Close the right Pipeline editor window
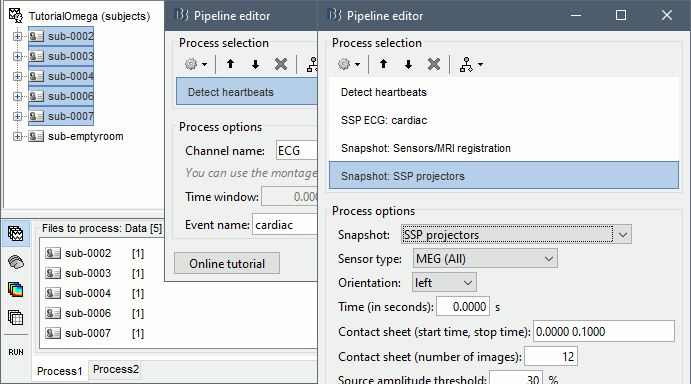The image size is (691, 384). click(667, 15)
